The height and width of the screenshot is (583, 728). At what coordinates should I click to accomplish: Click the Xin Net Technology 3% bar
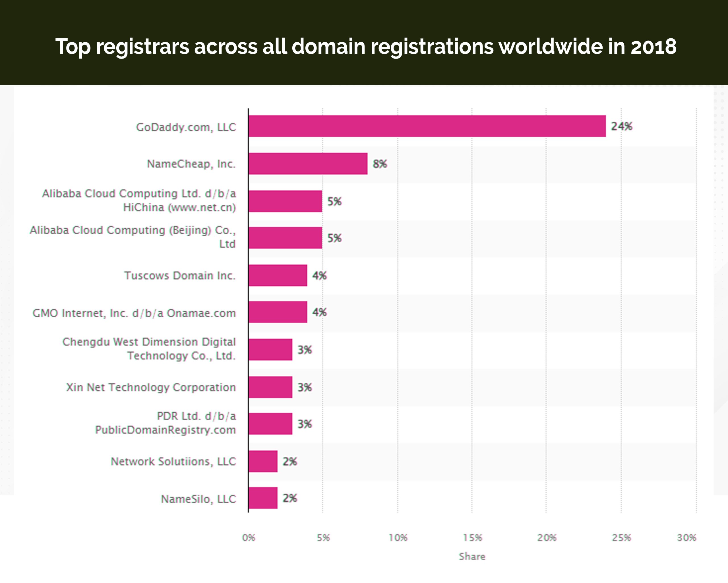(270, 387)
